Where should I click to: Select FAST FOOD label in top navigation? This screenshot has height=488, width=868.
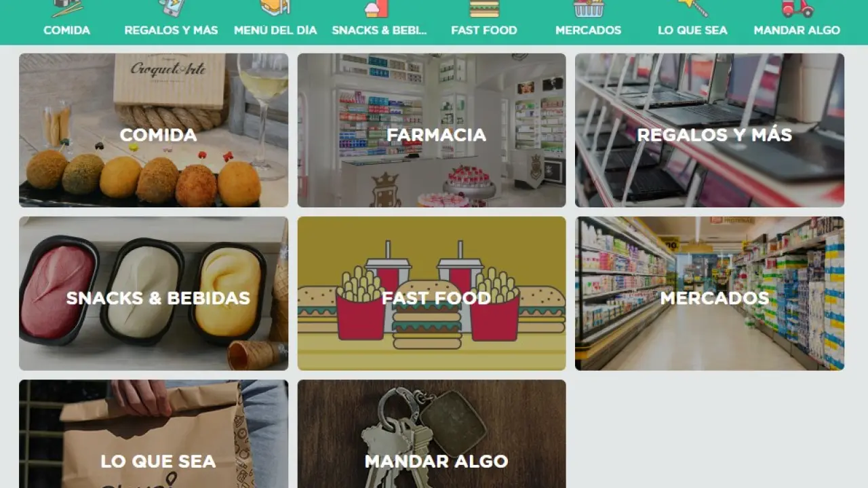click(x=484, y=30)
